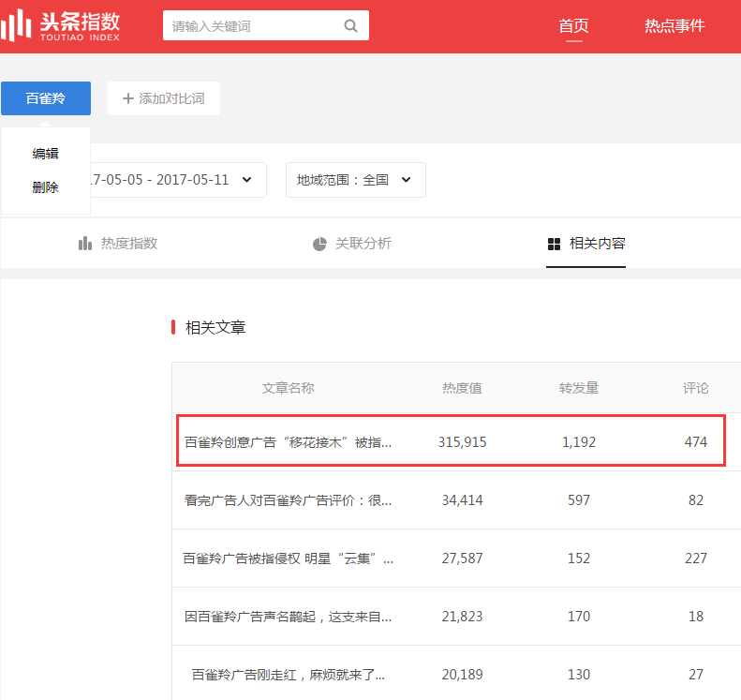741x700 pixels.
Task: Click the bar chart icon beside 热度指数
Action: (85, 244)
